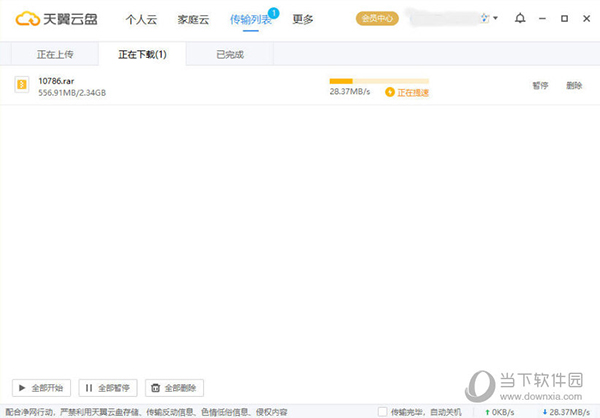This screenshot has width=600, height=418.
Task: Switch to the 正在下载(1) tab
Action: pos(142,54)
